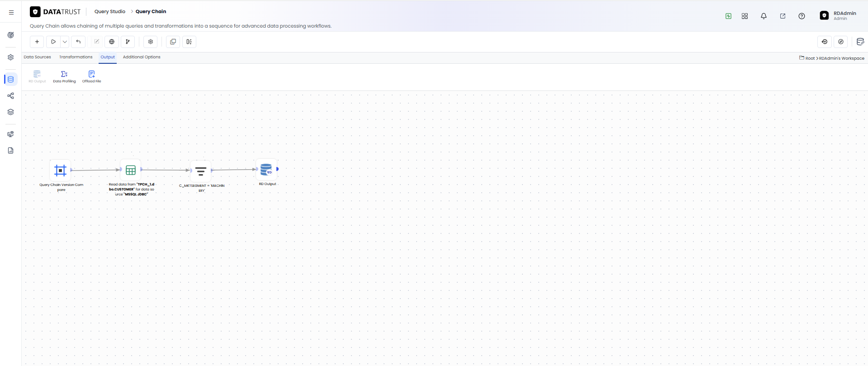Click the Query Studio breadcrumb link
This screenshot has width=868, height=366.
[110, 12]
